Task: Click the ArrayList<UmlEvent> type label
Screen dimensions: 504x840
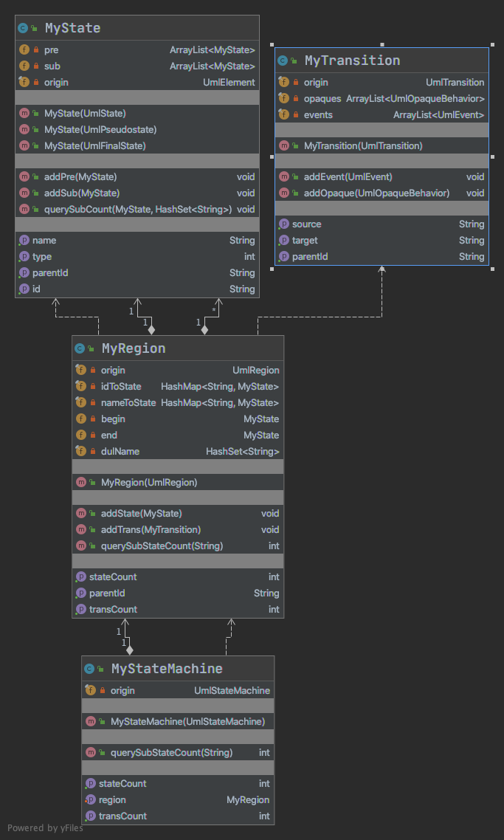Action: coord(438,114)
